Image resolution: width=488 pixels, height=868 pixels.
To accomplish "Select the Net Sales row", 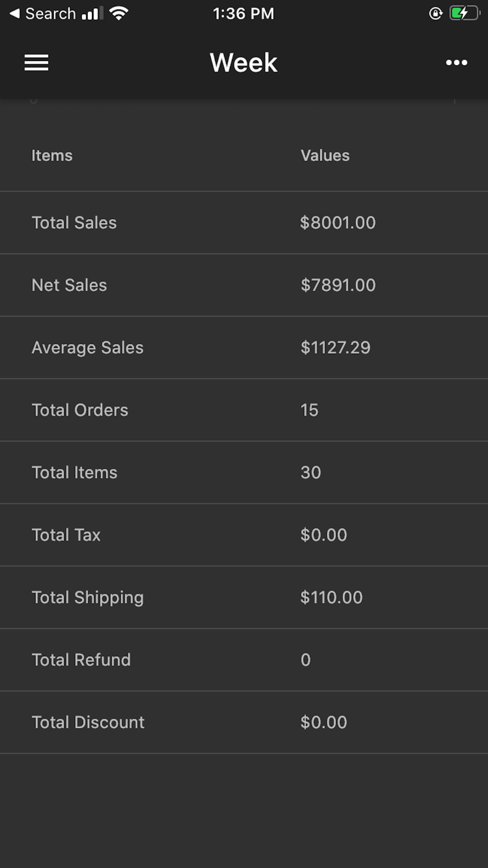I will coord(244,285).
